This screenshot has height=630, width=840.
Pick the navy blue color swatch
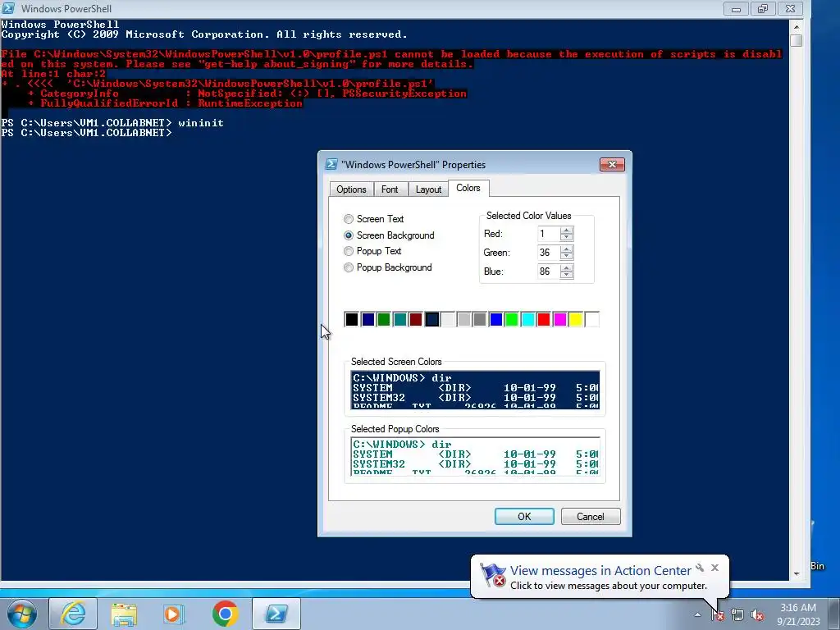click(368, 320)
